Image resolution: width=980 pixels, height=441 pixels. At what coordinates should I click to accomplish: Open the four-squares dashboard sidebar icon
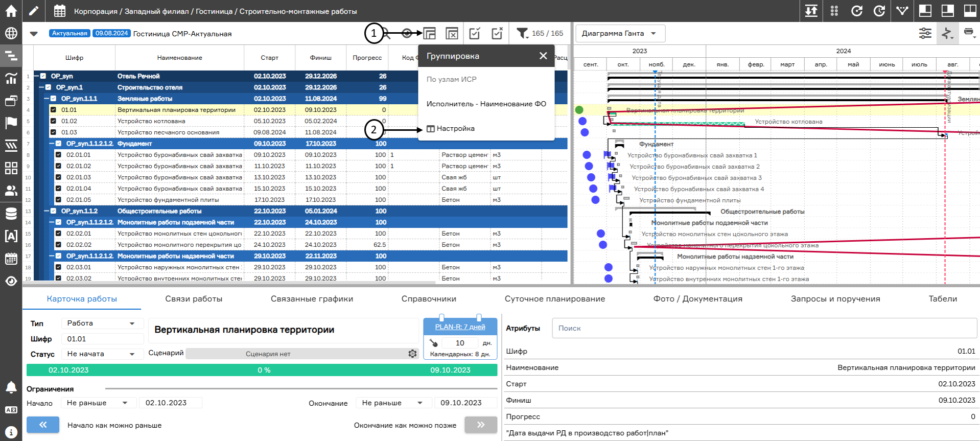pos(11,168)
